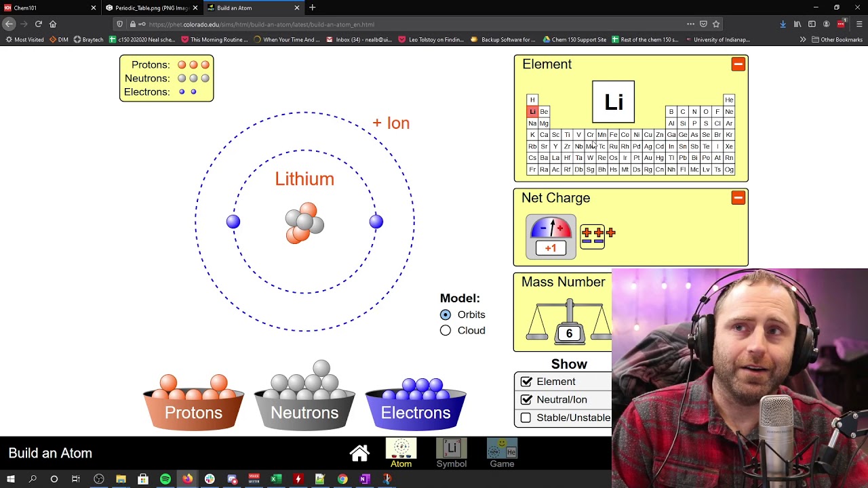Click the mass number scale icon
This screenshot has width=868, height=488.
tap(569, 322)
